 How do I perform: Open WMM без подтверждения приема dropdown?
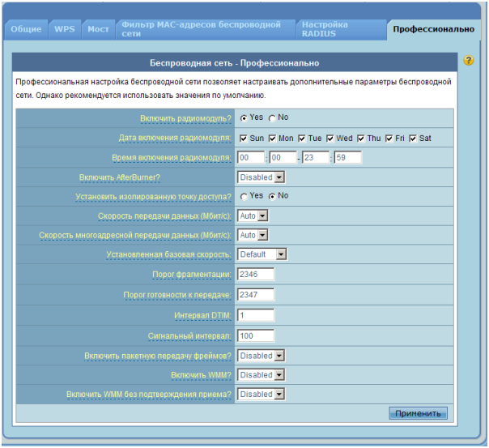(261, 395)
